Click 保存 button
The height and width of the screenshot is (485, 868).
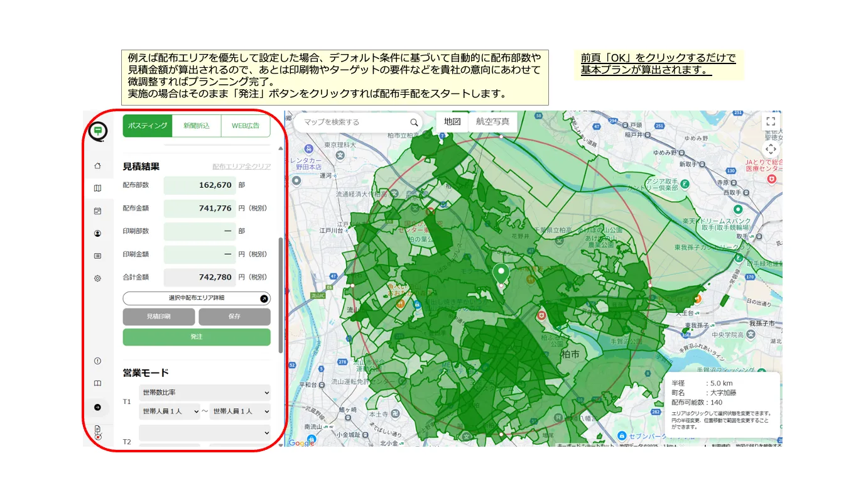pyautogui.click(x=234, y=317)
